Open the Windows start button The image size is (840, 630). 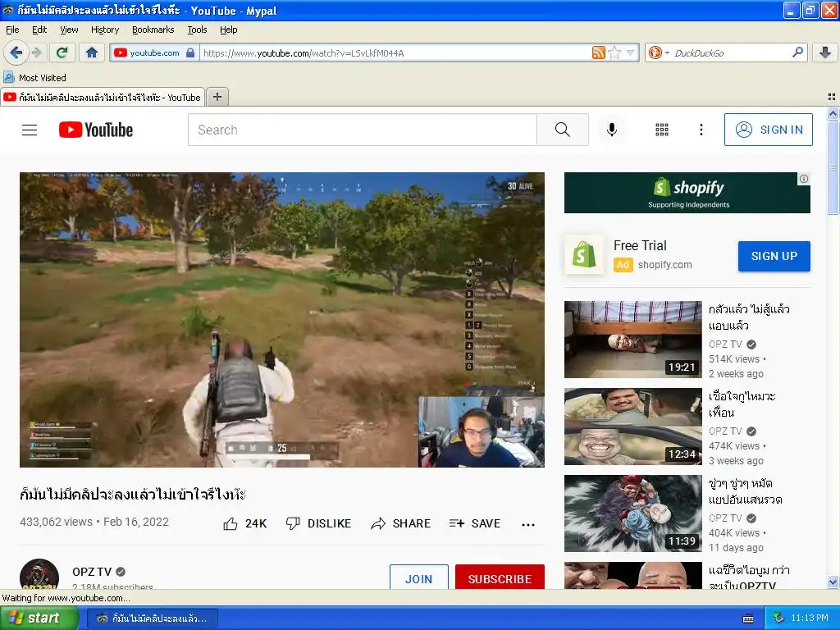(39, 618)
